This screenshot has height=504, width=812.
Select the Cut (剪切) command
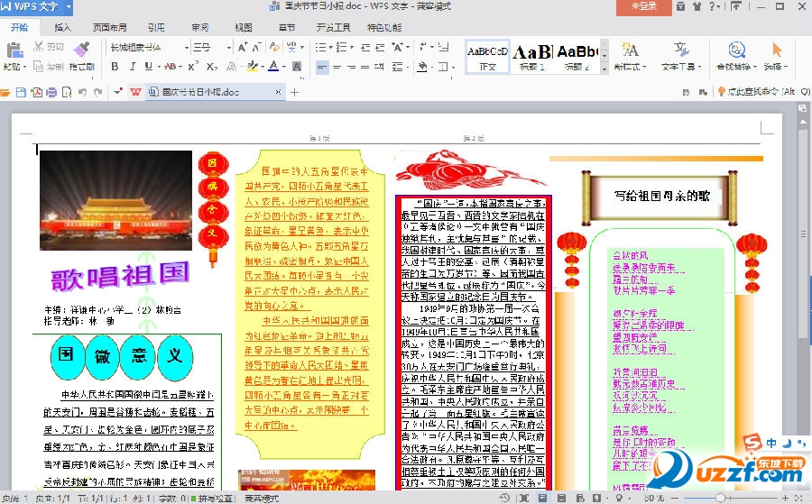coord(49,47)
